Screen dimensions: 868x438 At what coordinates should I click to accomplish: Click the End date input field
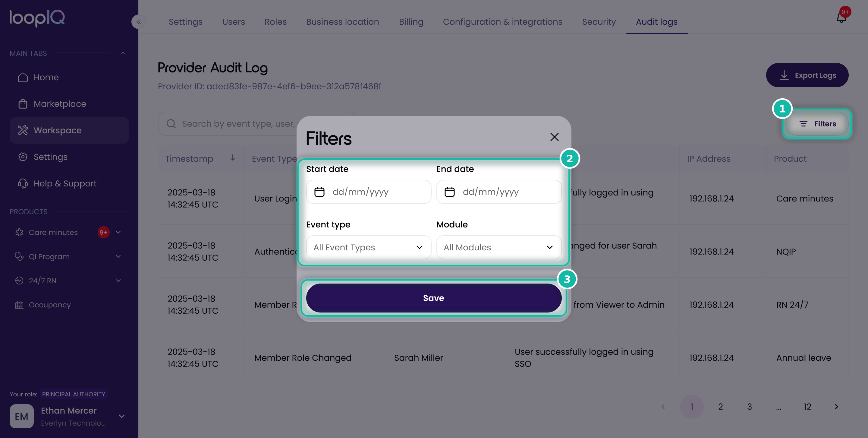point(499,192)
